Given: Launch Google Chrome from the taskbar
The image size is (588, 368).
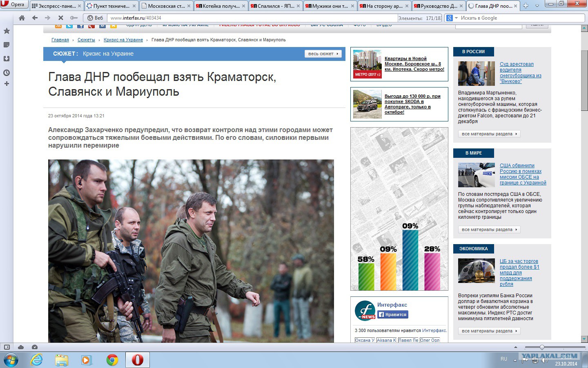Looking at the screenshot, I should [112, 360].
